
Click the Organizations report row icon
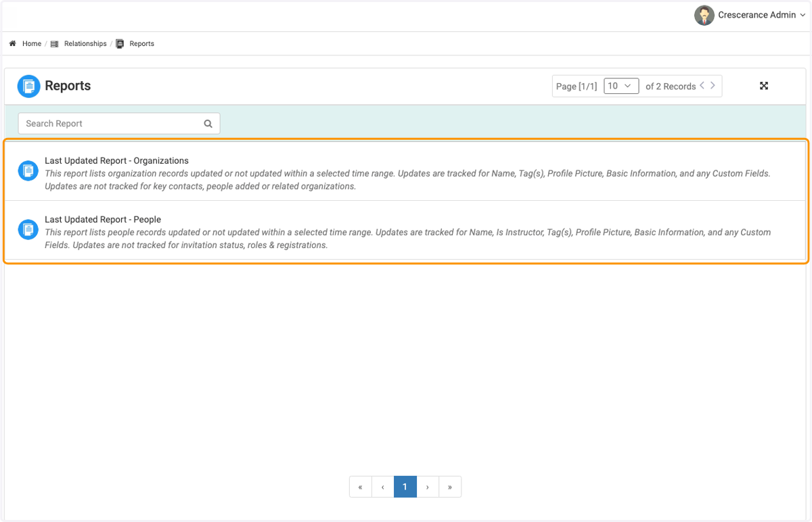[x=28, y=171]
